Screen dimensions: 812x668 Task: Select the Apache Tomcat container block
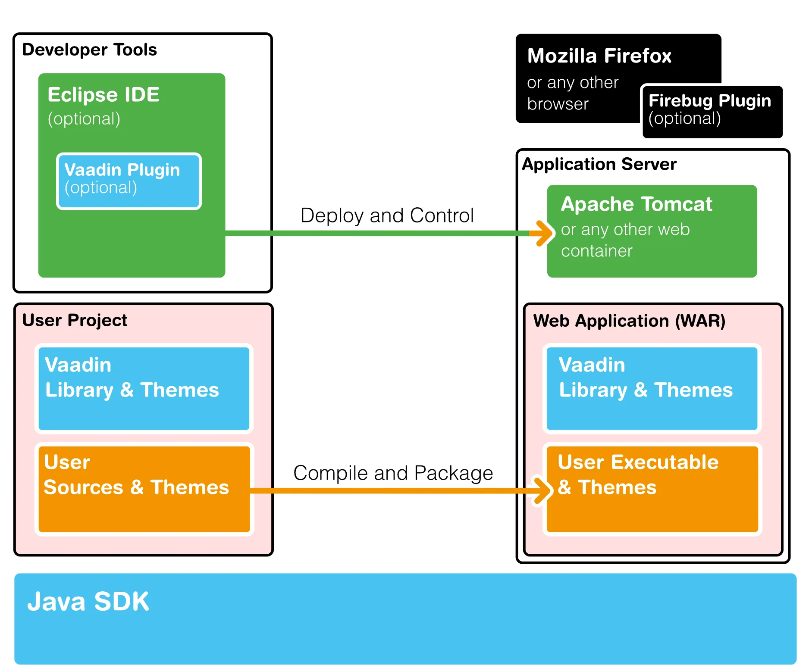point(652,231)
